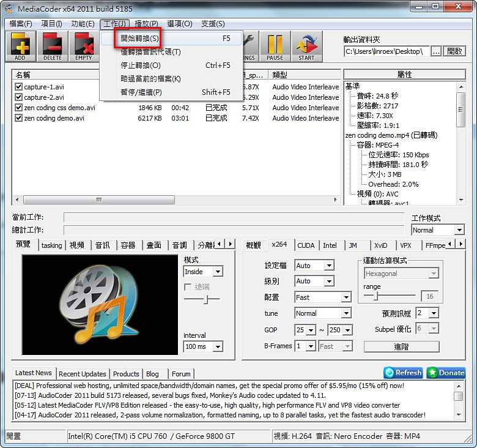The image size is (477, 448).
Task: Click the preview film reel thumbnail
Action: [100, 305]
